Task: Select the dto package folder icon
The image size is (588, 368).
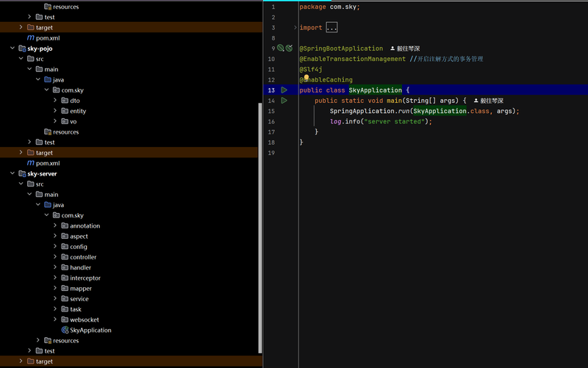Action: (65, 101)
